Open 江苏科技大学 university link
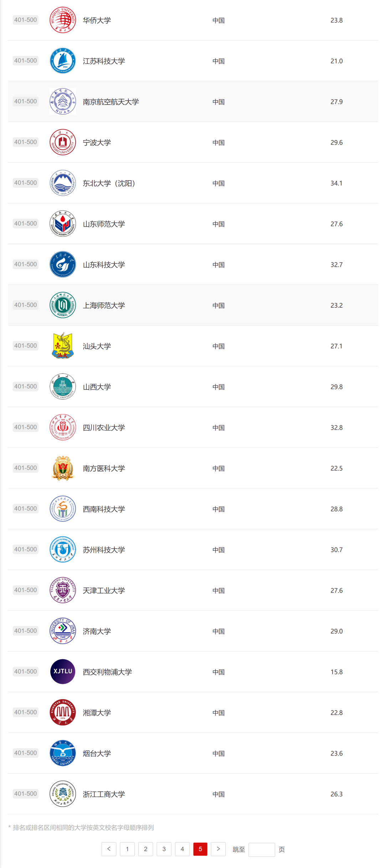Image resolution: width=385 pixels, height=868 pixels. click(104, 61)
